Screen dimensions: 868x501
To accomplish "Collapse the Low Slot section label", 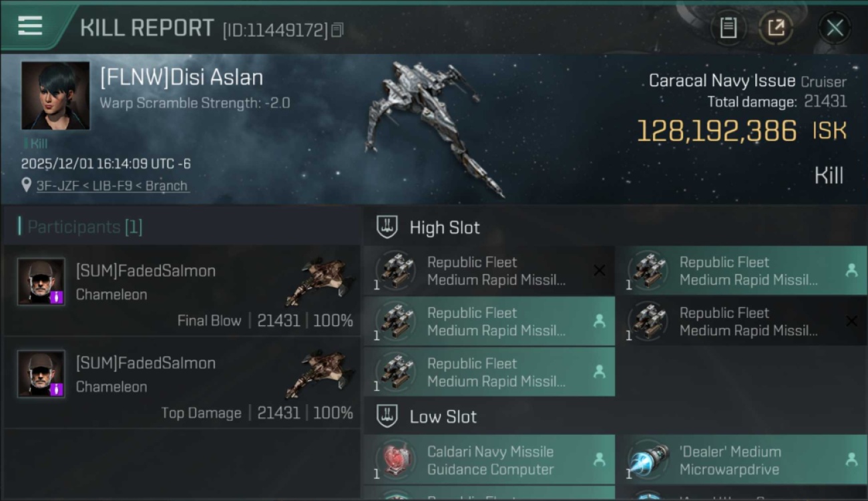I will pos(443,417).
